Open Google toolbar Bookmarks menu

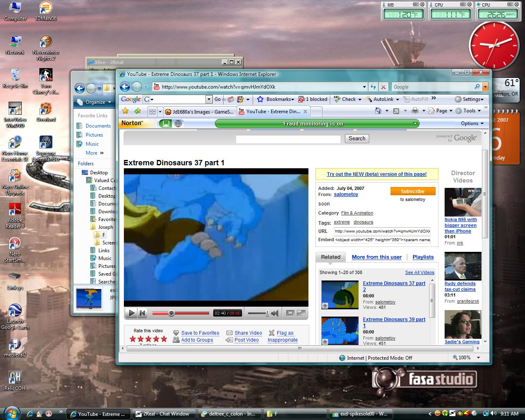[276, 99]
